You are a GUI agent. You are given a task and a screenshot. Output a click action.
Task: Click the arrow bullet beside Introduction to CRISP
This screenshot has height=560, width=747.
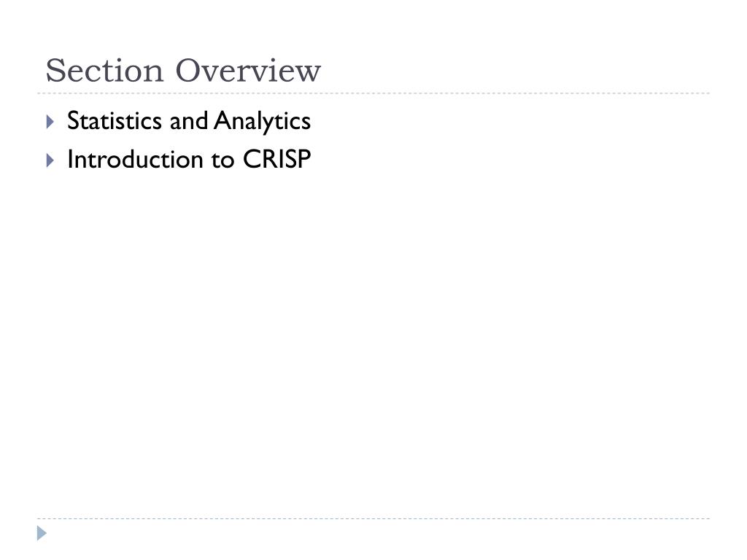click(x=50, y=160)
